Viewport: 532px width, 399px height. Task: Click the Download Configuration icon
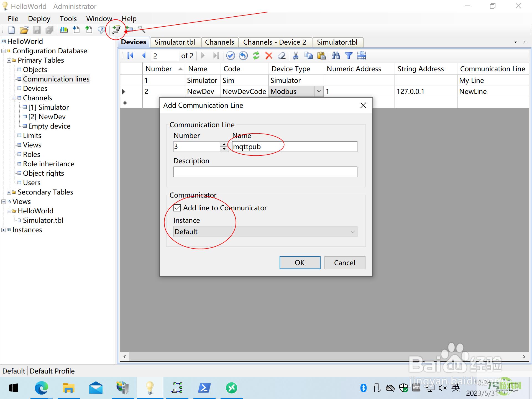(76, 30)
